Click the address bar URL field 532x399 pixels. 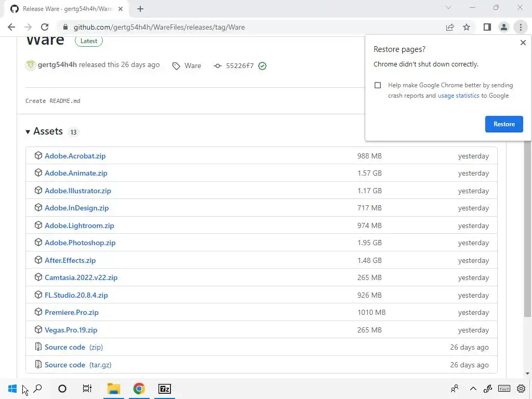251,27
